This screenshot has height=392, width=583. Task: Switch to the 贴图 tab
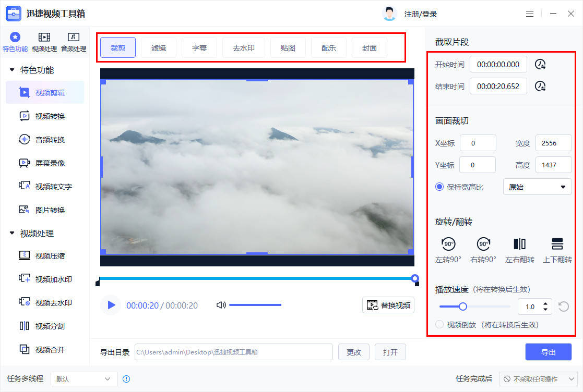click(x=288, y=47)
